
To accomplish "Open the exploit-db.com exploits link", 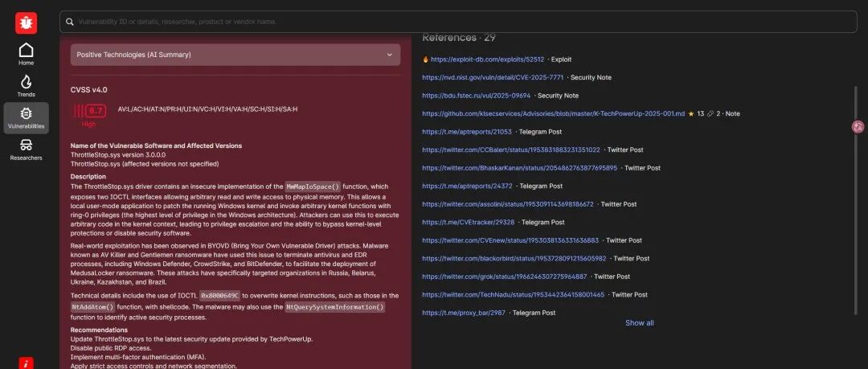I will pyautogui.click(x=487, y=59).
